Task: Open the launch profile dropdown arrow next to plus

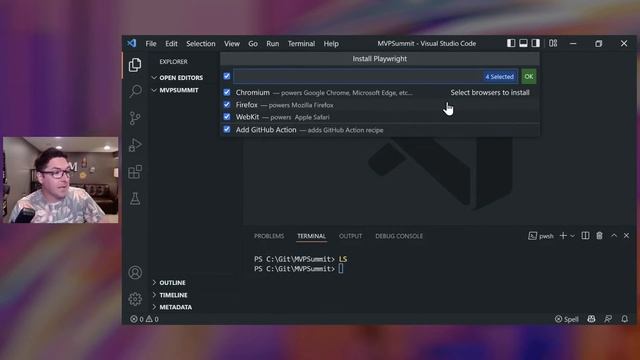Action: tap(572, 236)
